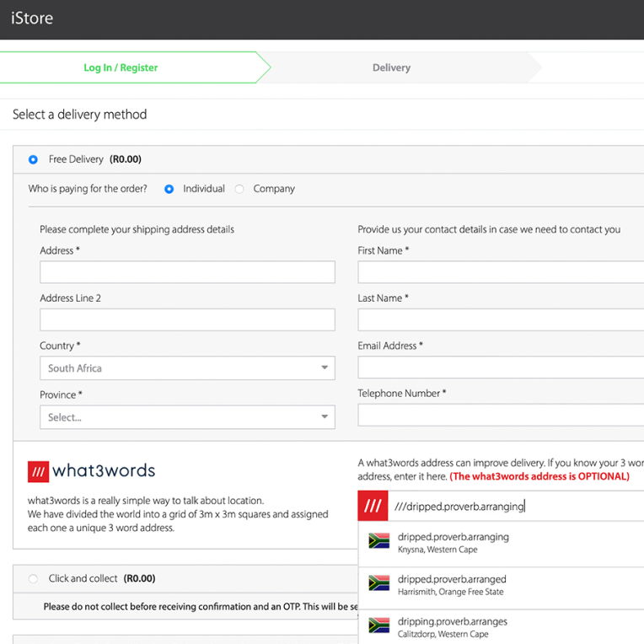Select the Free Delivery radio option
Screen dimensions: 644x644
coord(33,159)
